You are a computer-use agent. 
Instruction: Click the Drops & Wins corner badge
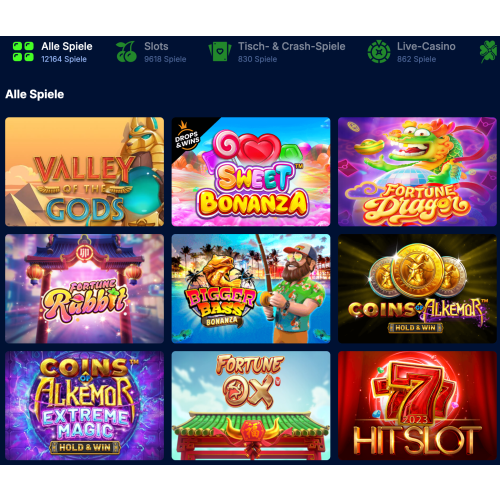[x=187, y=136]
